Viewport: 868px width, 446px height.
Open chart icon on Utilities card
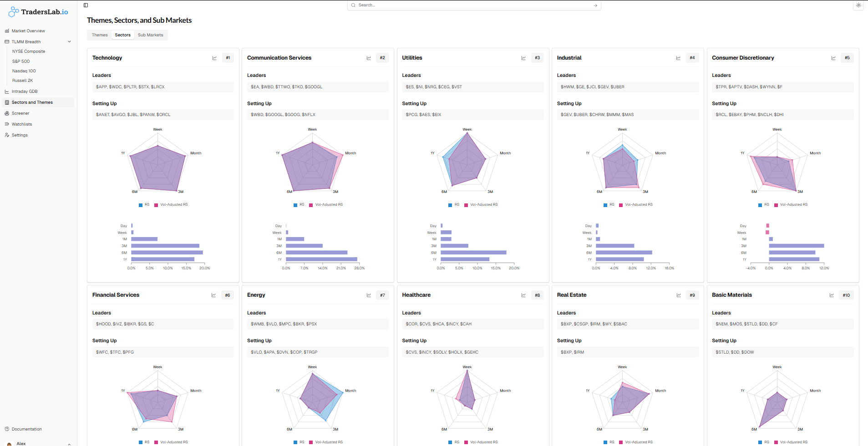pos(523,58)
